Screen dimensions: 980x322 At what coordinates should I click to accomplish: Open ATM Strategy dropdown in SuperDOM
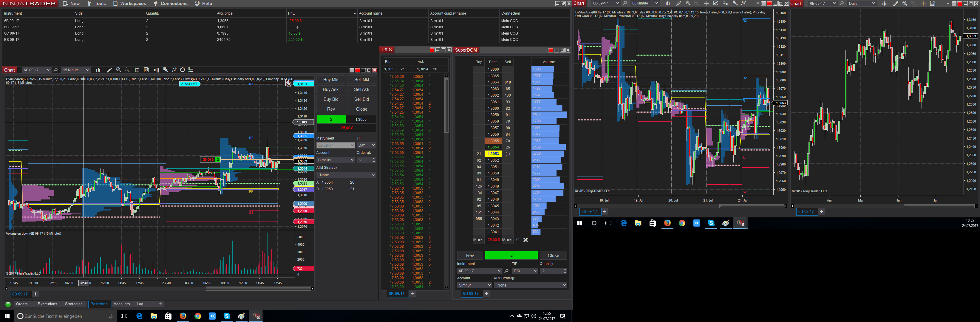(x=530, y=285)
